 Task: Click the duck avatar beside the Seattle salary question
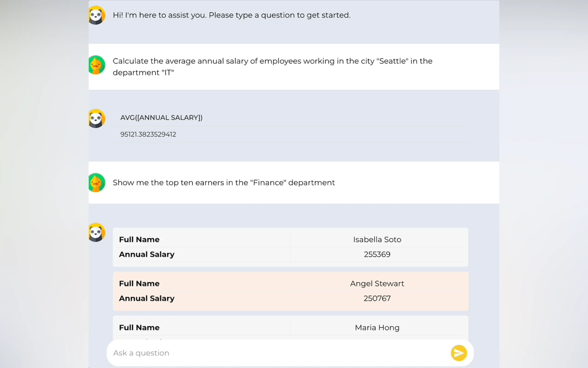coord(97,65)
